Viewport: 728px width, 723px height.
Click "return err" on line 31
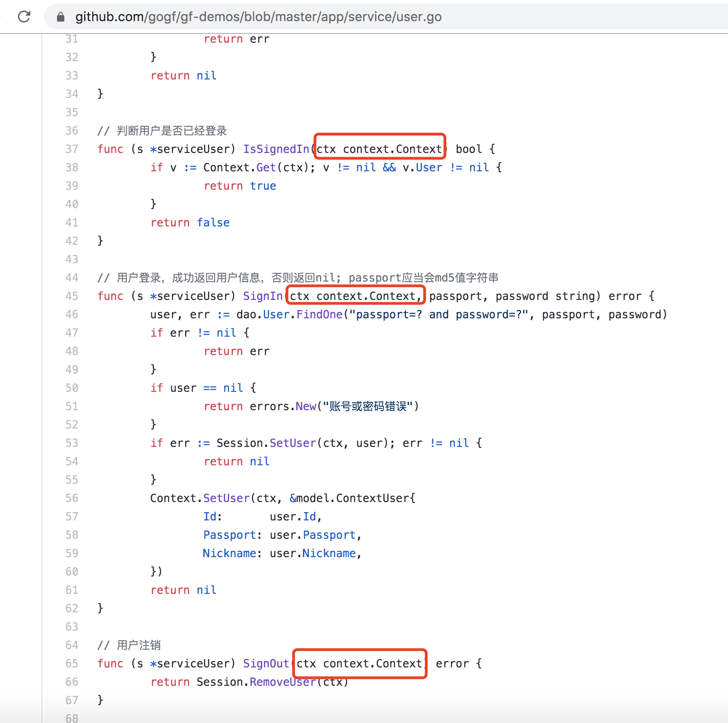pos(237,39)
